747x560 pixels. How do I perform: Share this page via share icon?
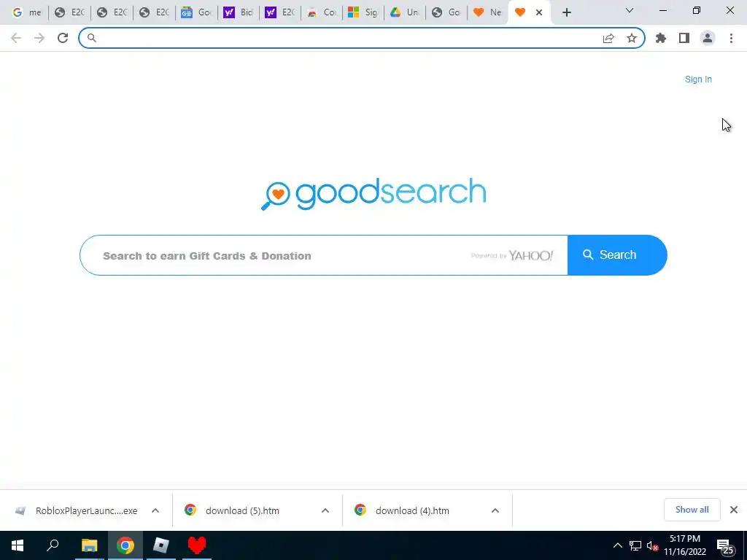(x=608, y=38)
